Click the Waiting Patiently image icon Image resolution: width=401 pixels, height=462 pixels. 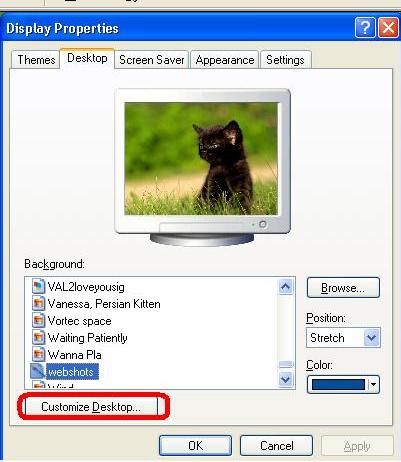tap(38, 338)
